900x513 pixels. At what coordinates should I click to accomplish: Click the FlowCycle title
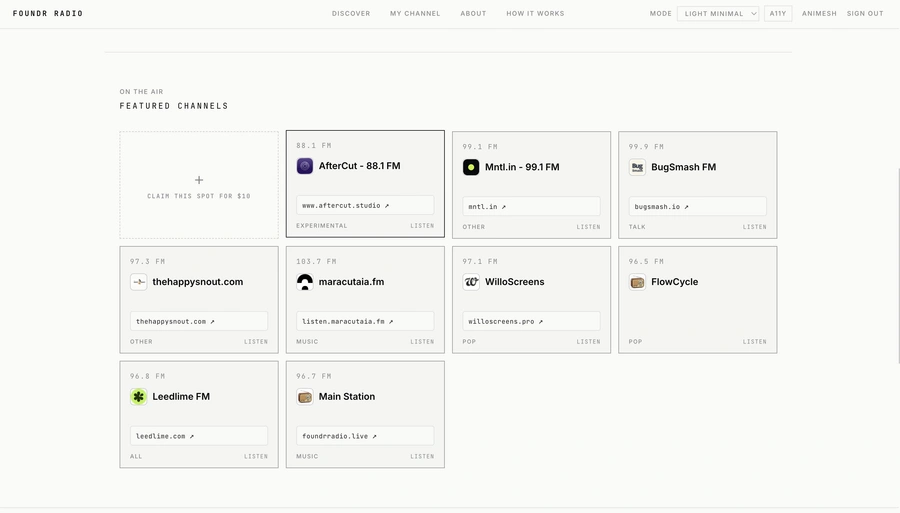tap(674, 282)
